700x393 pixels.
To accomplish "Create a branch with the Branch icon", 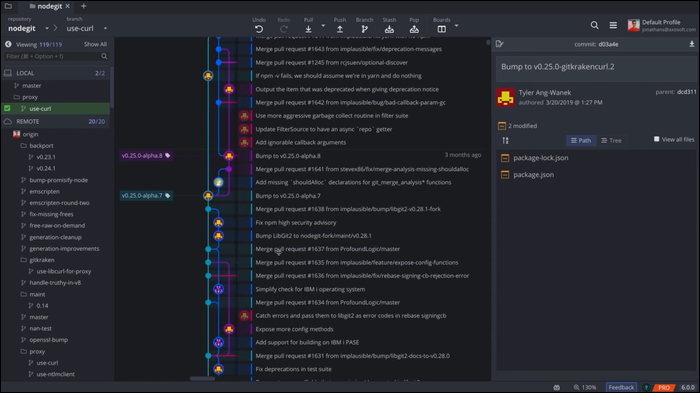I will click(364, 29).
